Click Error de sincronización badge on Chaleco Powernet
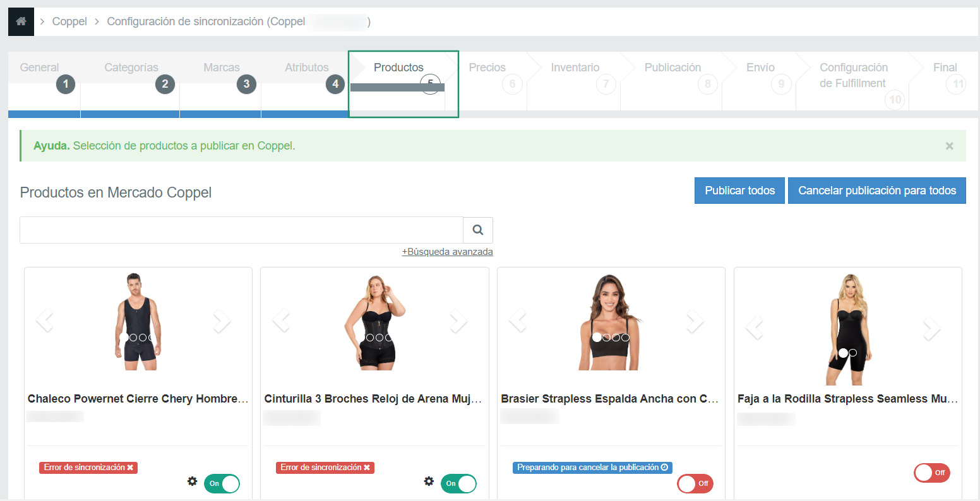This screenshot has width=980, height=501. click(88, 468)
